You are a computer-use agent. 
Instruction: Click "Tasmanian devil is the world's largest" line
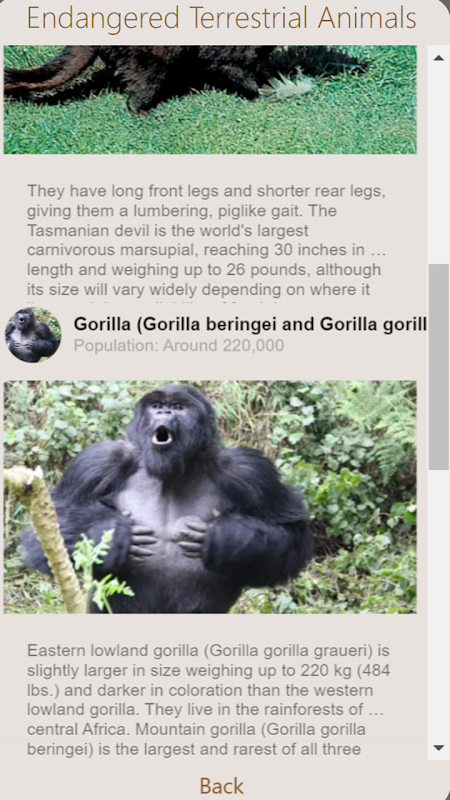tap(168, 231)
